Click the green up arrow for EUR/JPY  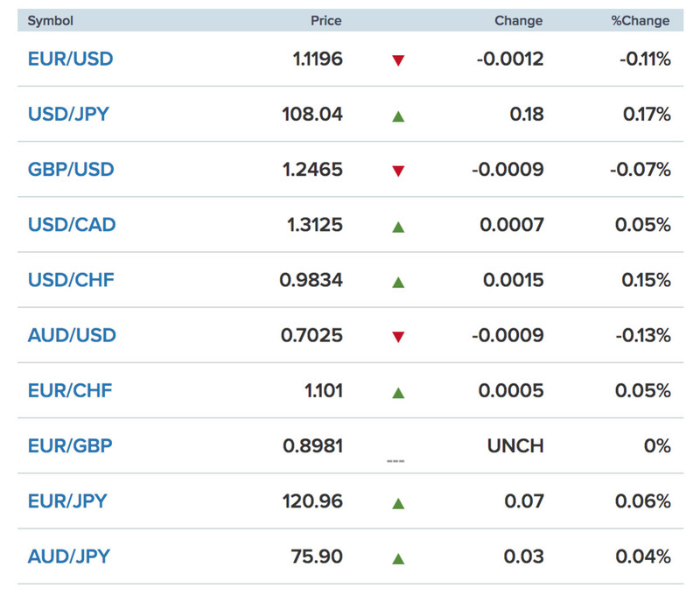click(x=398, y=503)
